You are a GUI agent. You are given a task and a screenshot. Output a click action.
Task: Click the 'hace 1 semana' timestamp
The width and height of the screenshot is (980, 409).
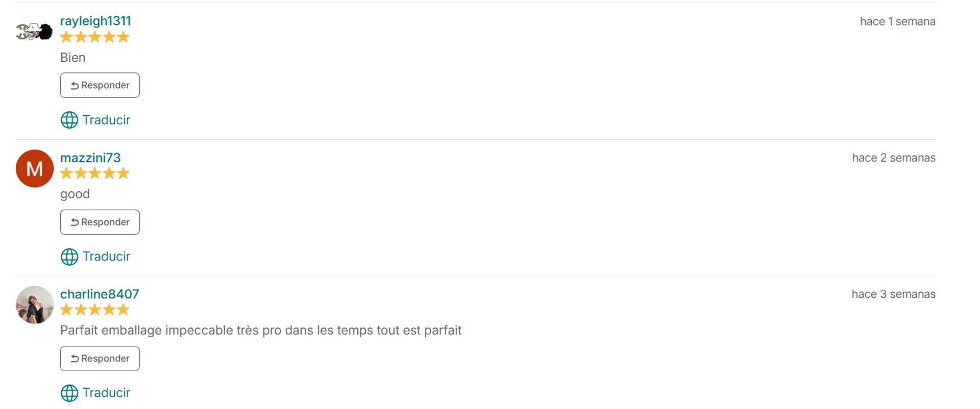click(x=898, y=21)
